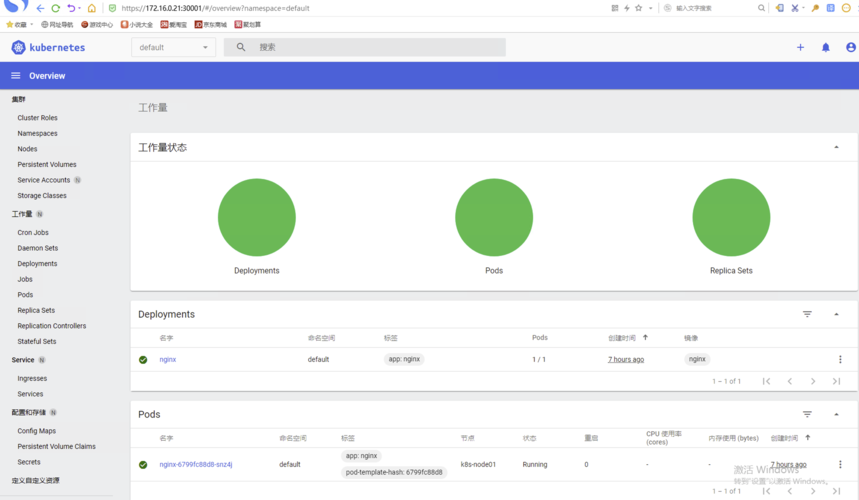Open the 游戏中心 bookmark
The image size is (859, 500).
click(x=97, y=25)
